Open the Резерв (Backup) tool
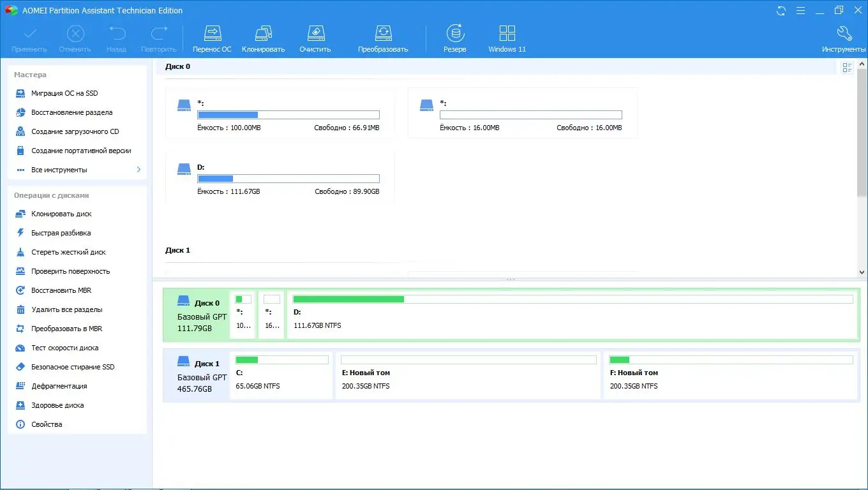The width and height of the screenshot is (868, 490). coord(454,37)
